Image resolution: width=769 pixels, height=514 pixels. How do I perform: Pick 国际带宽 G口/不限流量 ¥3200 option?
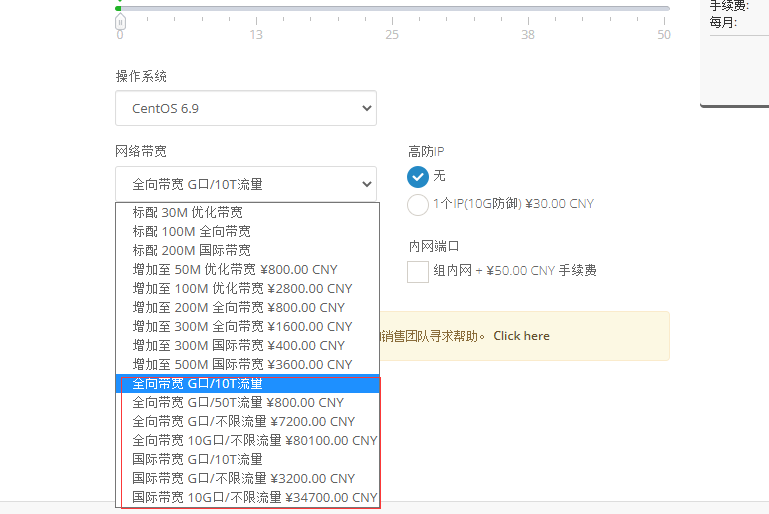click(x=243, y=478)
